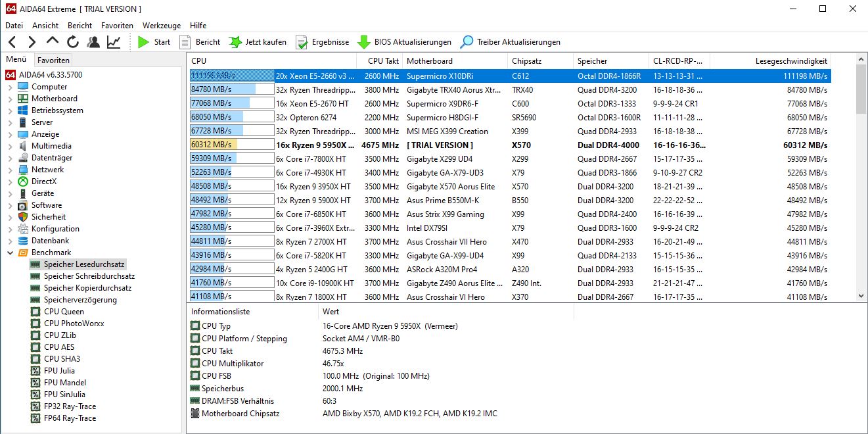The image size is (868, 434).
Task: Click the results list scrollbar thumb
Action: click(861, 89)
